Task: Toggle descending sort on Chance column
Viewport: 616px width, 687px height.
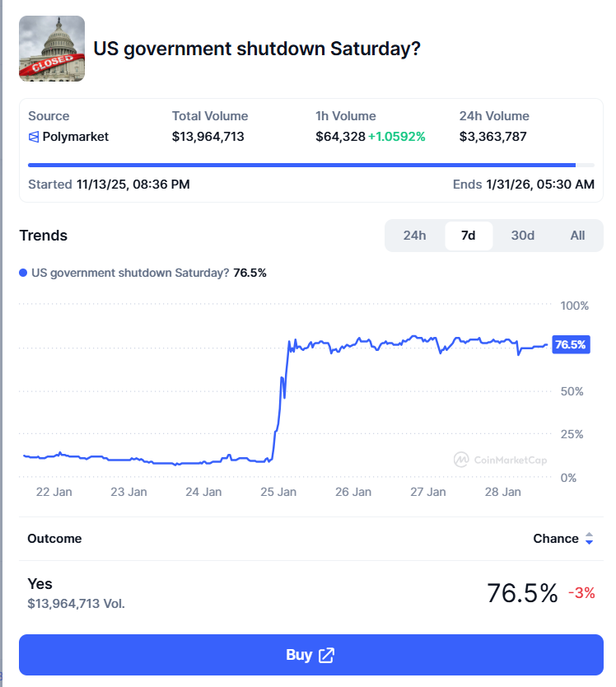Action: pos(590,542)
